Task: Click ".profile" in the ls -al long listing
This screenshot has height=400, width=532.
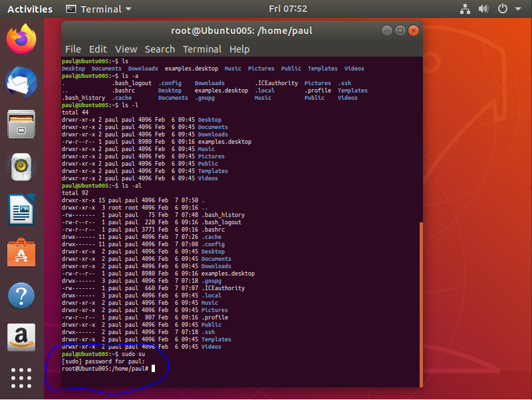Action: (x=215, y=317)
